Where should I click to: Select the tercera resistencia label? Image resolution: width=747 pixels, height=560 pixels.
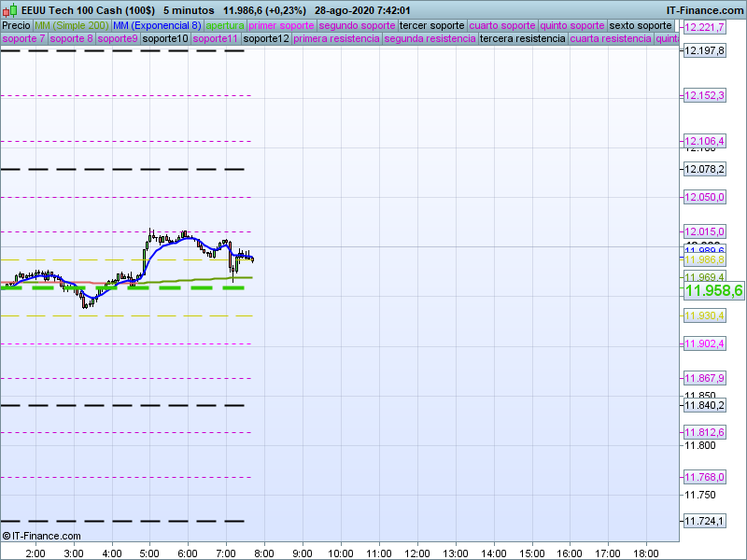(x=522, y=39)
